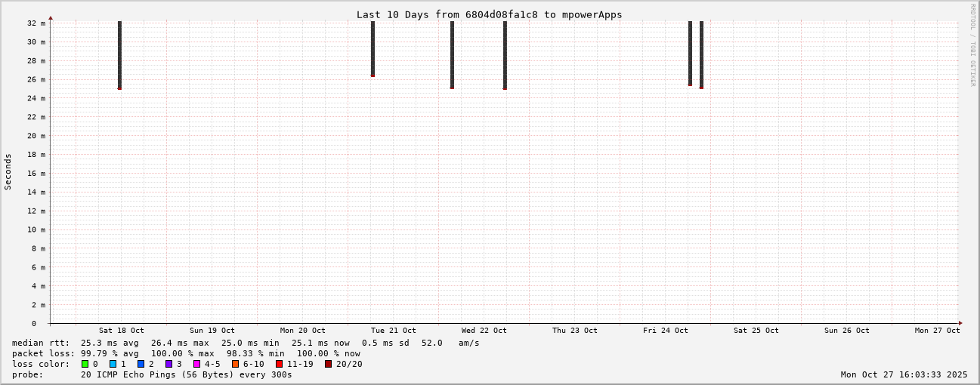Click the "Thu 23 Oct" x-axis label
This screenshot has height=385, width=980.
point(574,331)
